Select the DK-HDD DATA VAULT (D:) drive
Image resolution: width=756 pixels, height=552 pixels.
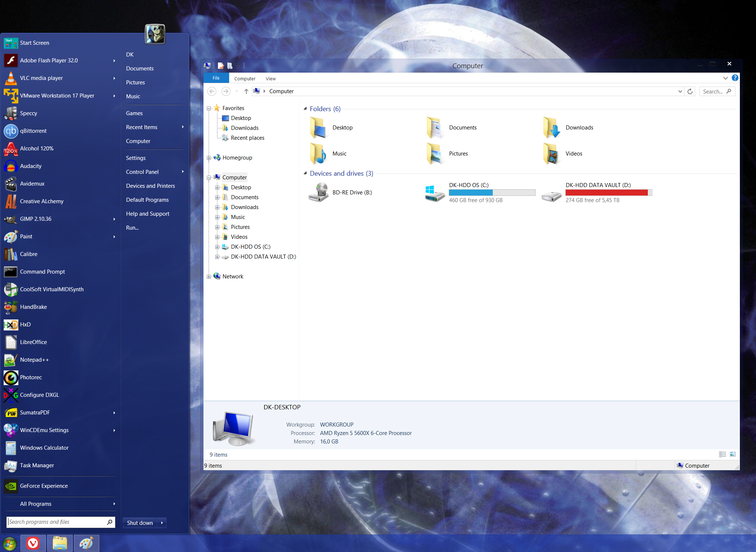tap(597, 193)
